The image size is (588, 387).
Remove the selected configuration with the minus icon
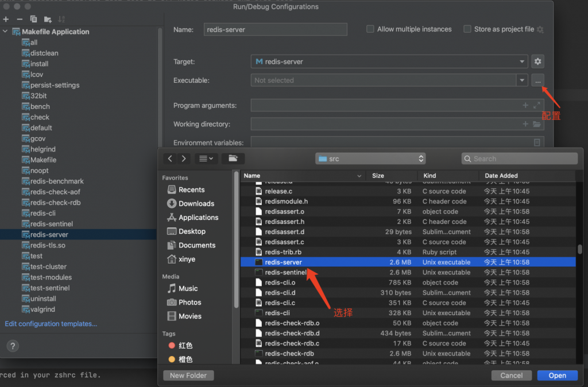(x=20, y=19)
